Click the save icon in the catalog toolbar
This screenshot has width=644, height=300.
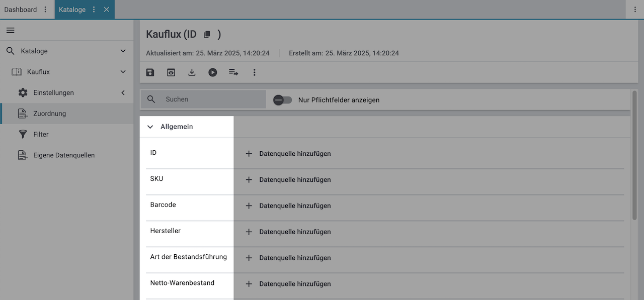point(150,72)
